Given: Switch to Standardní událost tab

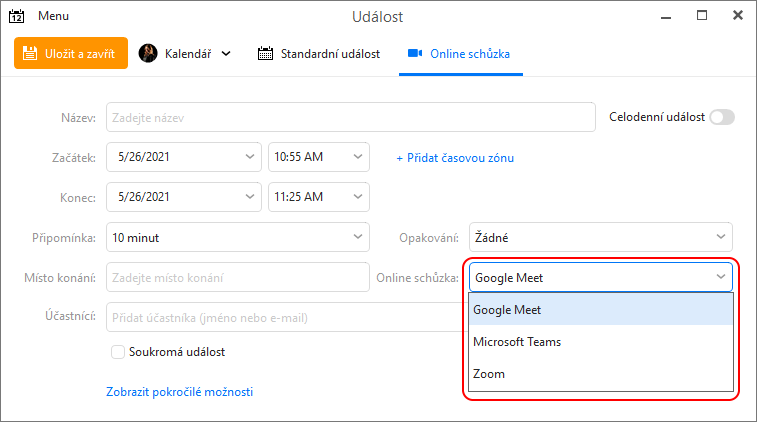Looking at the screenshot, I should (319, 54).
